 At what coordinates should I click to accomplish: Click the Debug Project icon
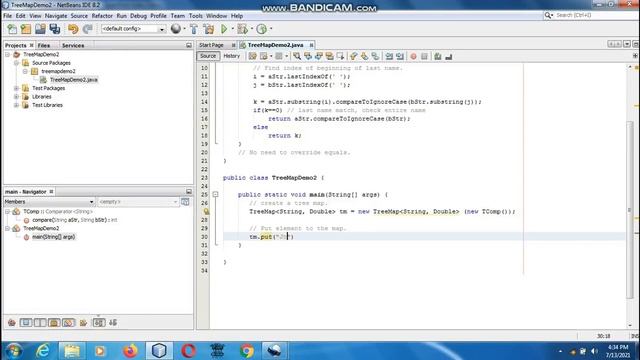(x=242, y=29)
